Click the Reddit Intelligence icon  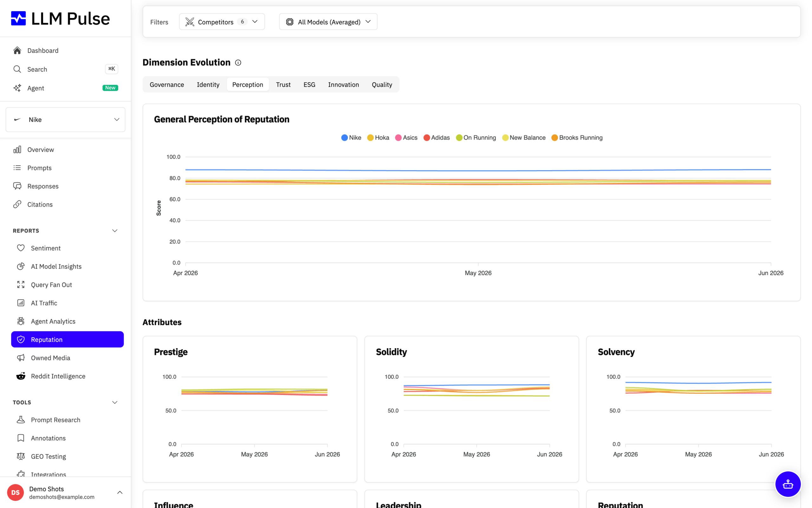tap(21, 376)
